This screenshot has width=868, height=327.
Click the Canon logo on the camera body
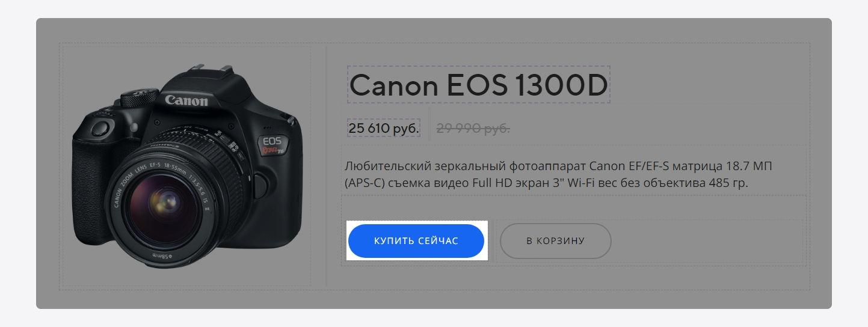(x=186, y=100)
